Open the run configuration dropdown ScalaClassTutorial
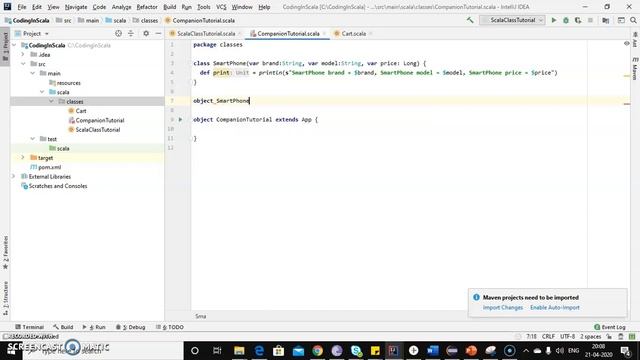The width and height of the screenshot is (640, 360). 512,20
